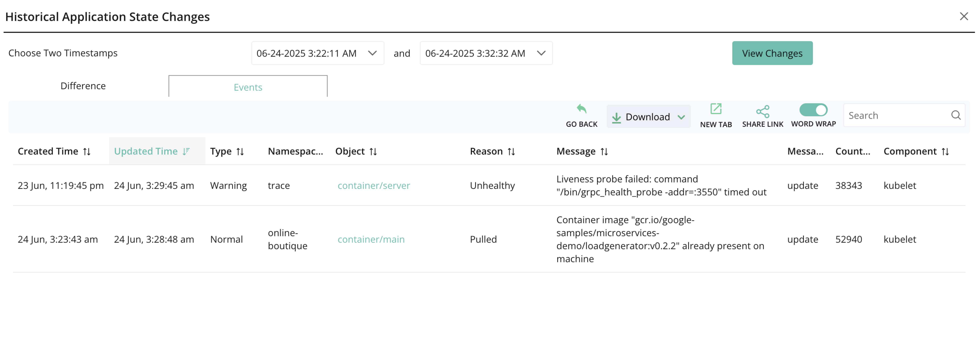
Task: Click updated time '24 Jun, 3:28:48 am'
Action: coord(154,239)
